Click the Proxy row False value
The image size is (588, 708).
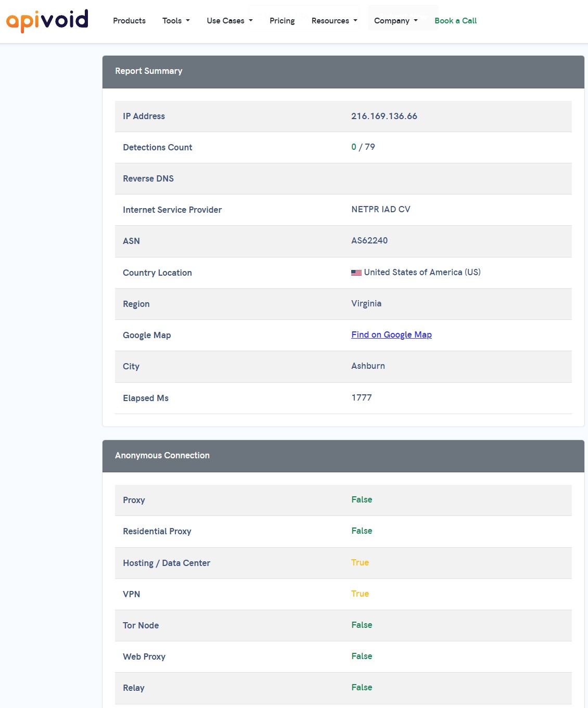tap(362, 499)
